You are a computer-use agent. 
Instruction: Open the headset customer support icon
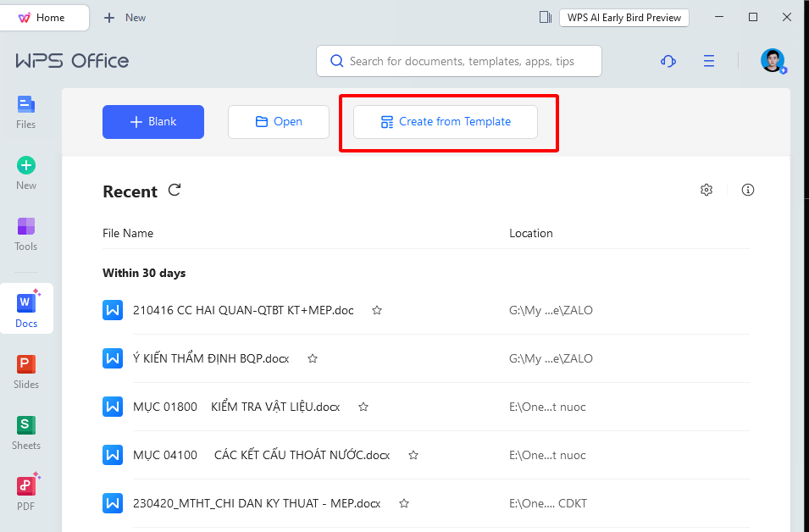[x=668, y=61]
